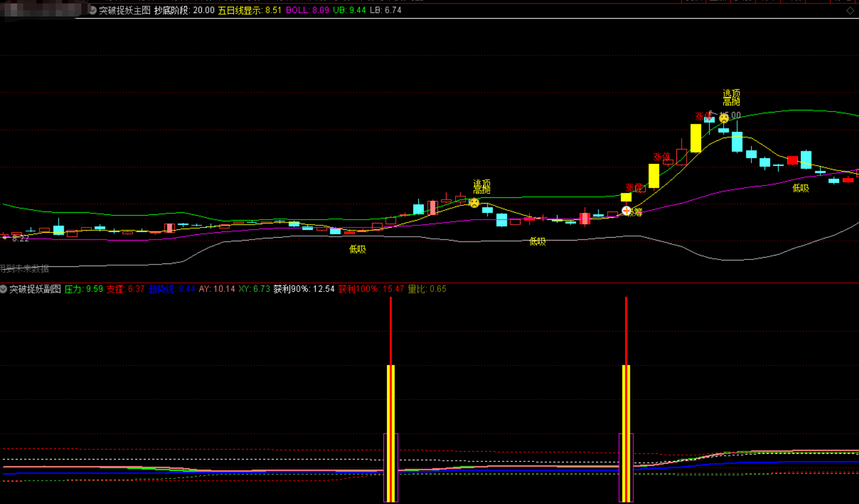
Task: Click the 抄底阶段: 20.00 value
Action: coord(184,10)
